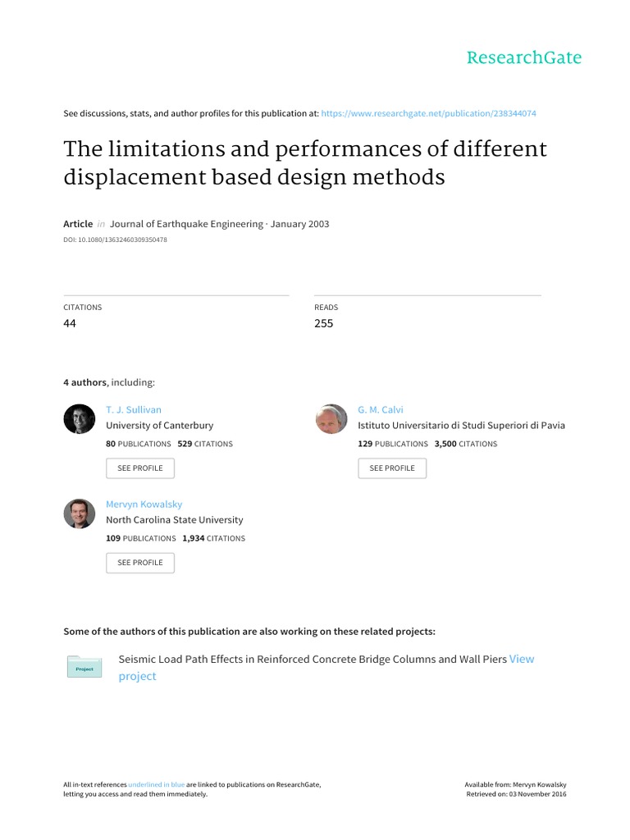Click the Seismic Load Path Effects project title

coord(313,659)
